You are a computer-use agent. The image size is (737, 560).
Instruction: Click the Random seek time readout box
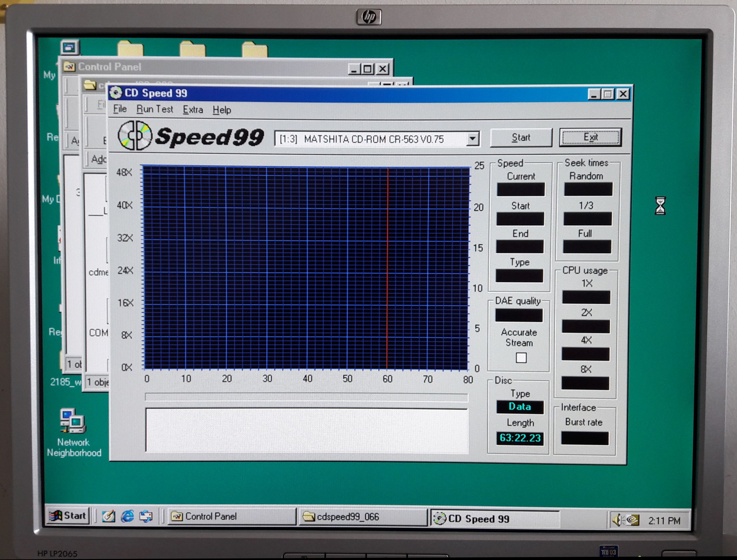(x=588, y=189)
